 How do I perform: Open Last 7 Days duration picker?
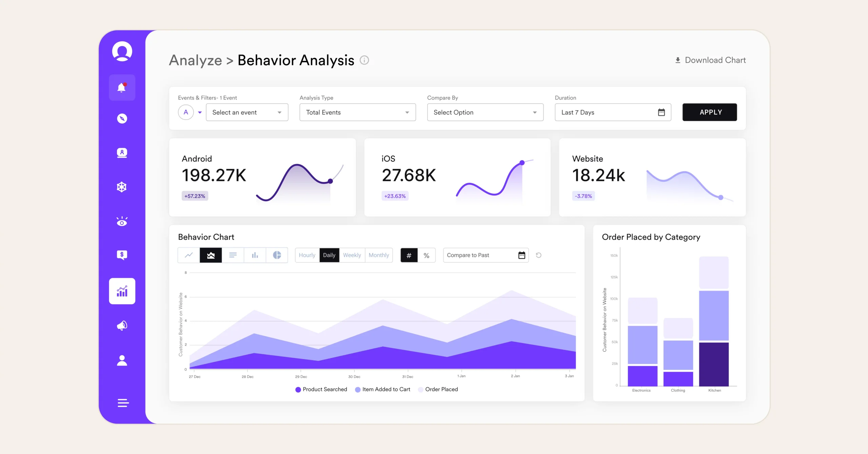click(613, 112)
